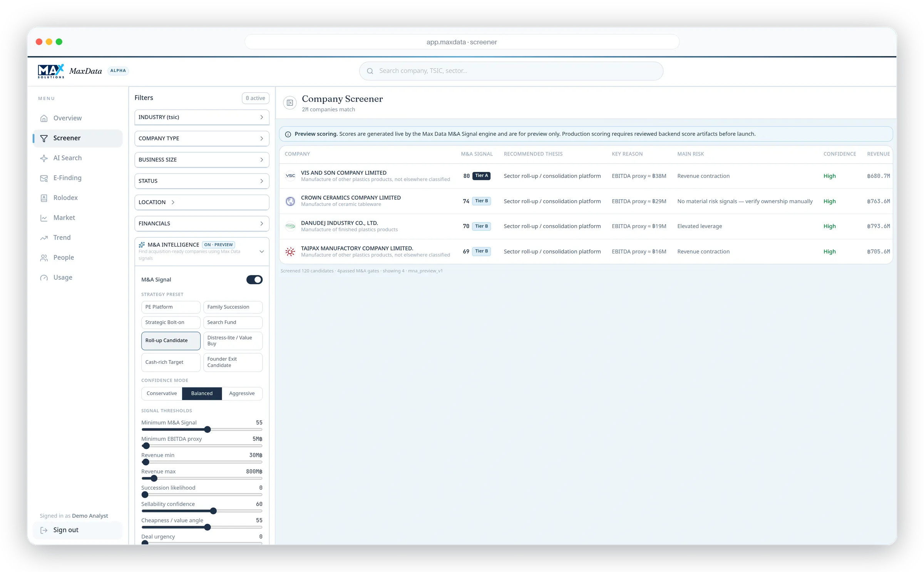This screenshot has width=924, height=572.
Task: Click the Minimum EBITDA proxy slider handle
Action: point(146,446)
